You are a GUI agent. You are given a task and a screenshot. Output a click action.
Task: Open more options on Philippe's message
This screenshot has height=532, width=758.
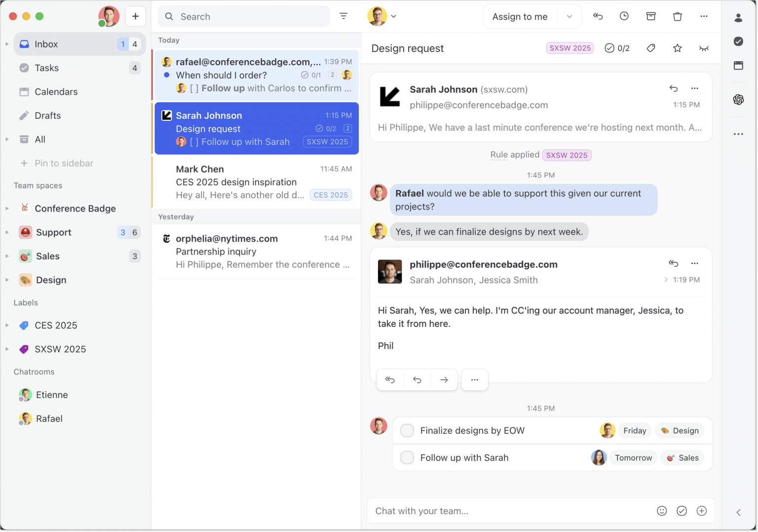(x=695, y=263)
